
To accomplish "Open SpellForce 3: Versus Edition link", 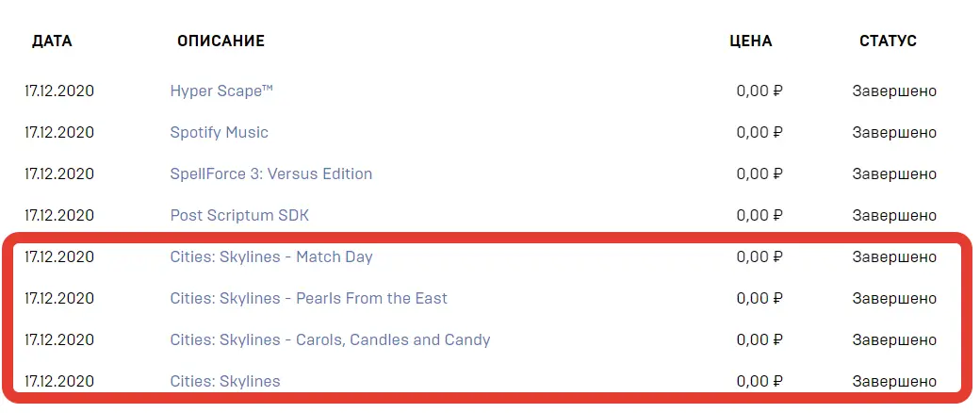I will click(x=271, y=173).
